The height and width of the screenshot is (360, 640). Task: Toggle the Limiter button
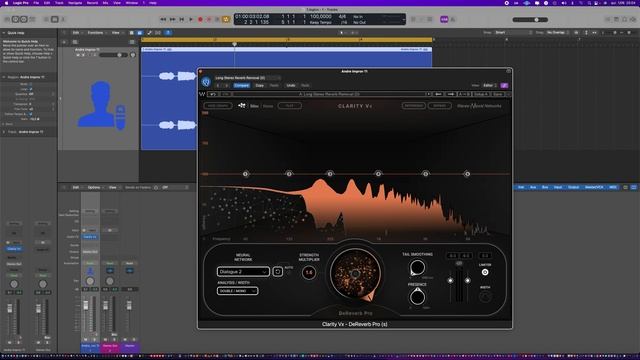tap(485, 272)
